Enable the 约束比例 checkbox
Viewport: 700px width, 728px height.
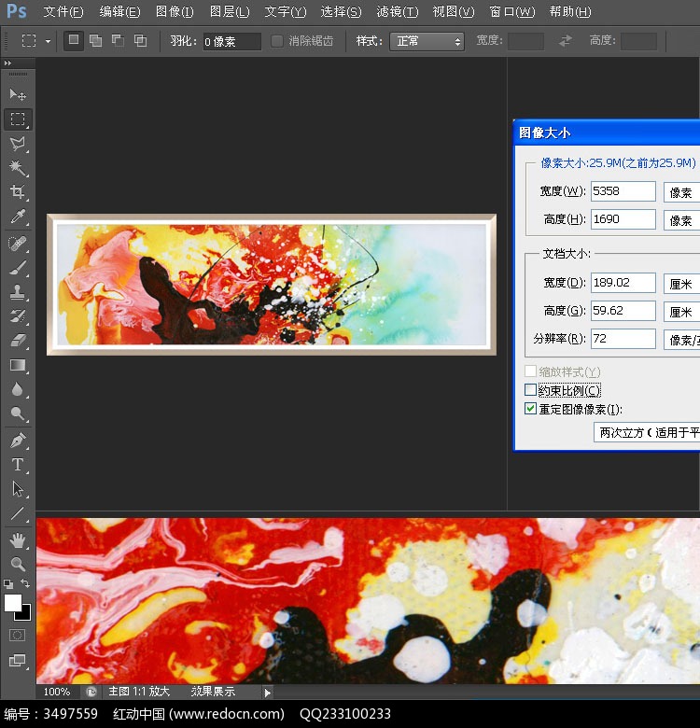[530, 389]
